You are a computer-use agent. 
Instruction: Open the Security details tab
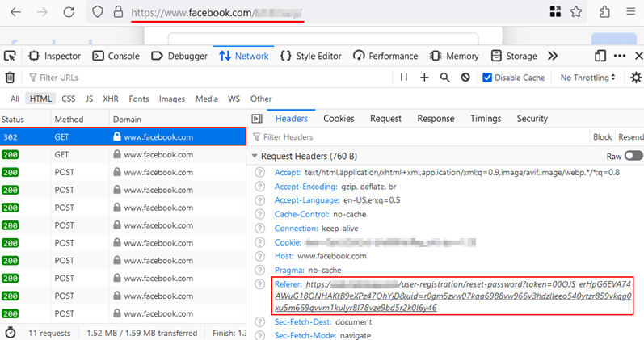pyautogui.click(x=532, y=118)
